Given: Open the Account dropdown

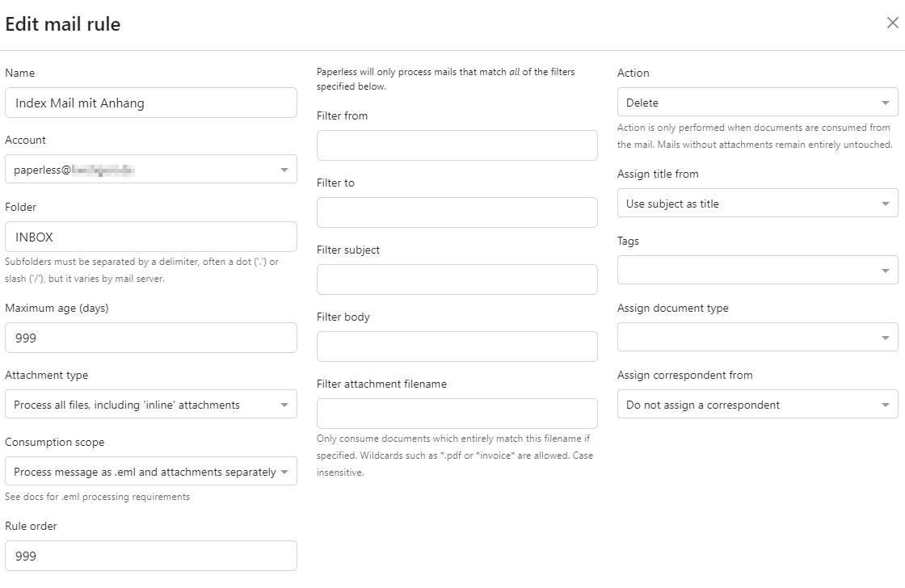Looking at the screenshot, I should [x=151, y=170].
